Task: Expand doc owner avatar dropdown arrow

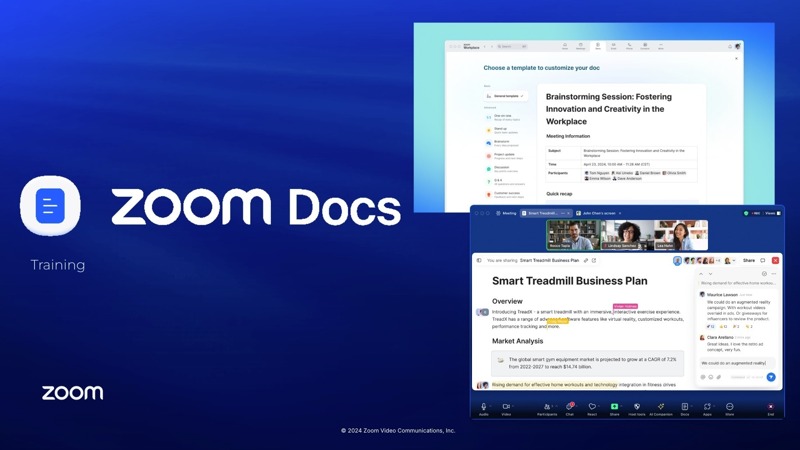Action: [734, 261]
